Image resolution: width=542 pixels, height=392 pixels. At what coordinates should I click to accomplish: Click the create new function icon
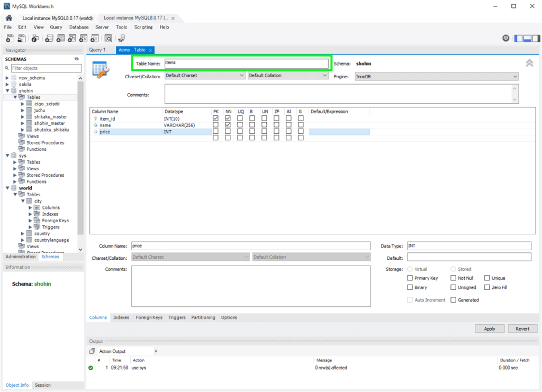94,38
